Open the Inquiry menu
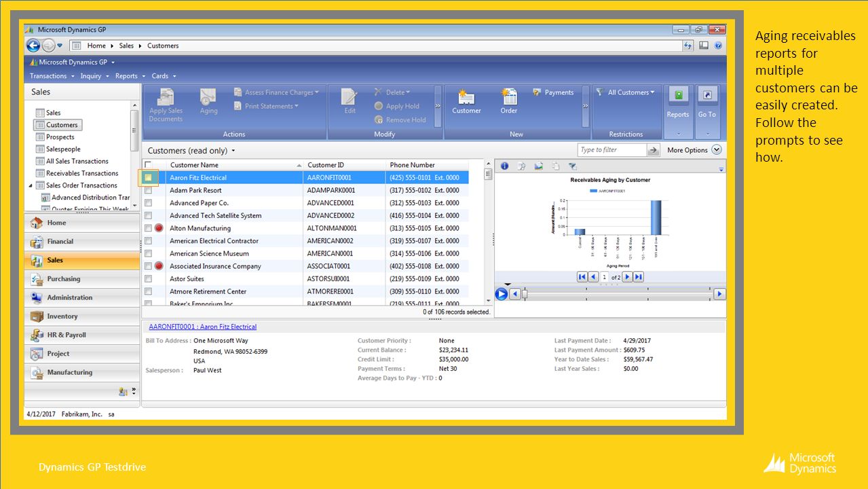The image size is (868, 489). point(94,76)
